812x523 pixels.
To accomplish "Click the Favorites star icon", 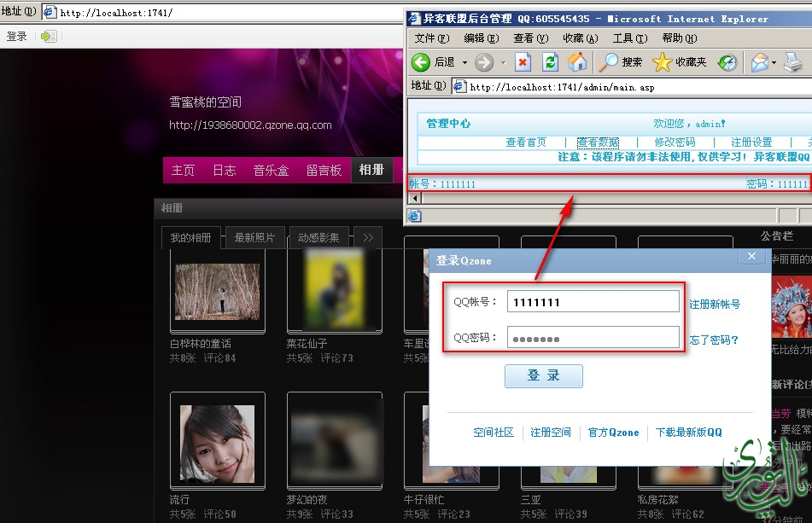I will [x=662, y=62].
